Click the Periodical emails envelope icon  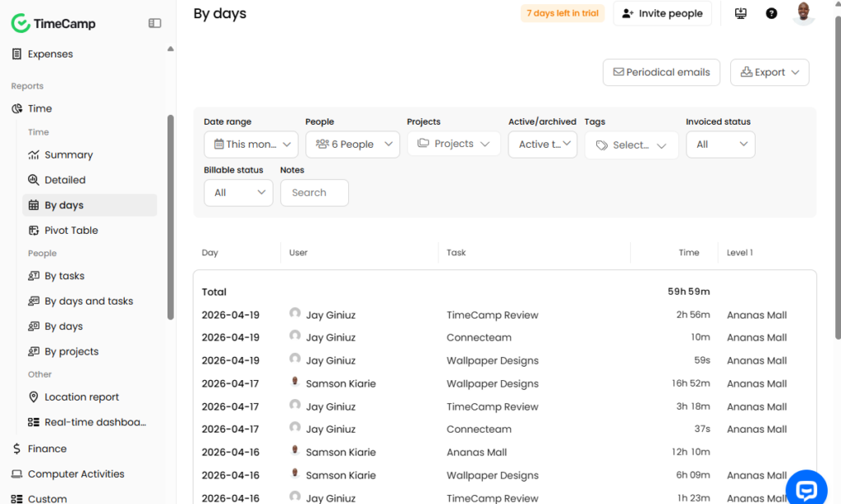point(618,72)
